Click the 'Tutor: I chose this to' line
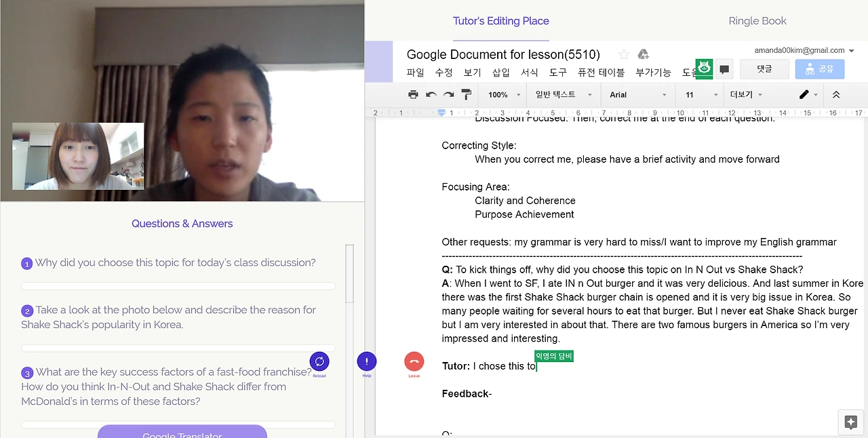Viewport: 868px width, 438px height. [489, 366]
